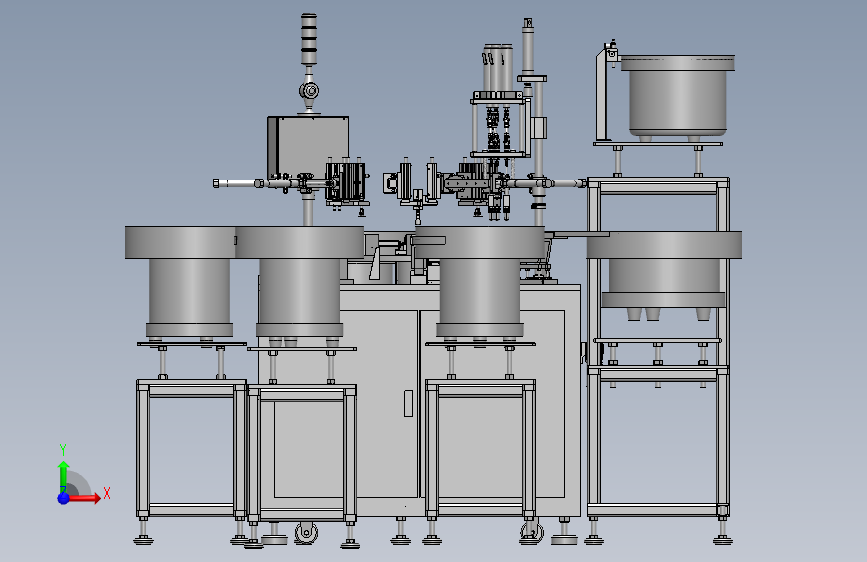This screenshot has height=562, width=867.
Task: Select the gray electrical control box below the signal tower
Action: click(x=308, y=147)
